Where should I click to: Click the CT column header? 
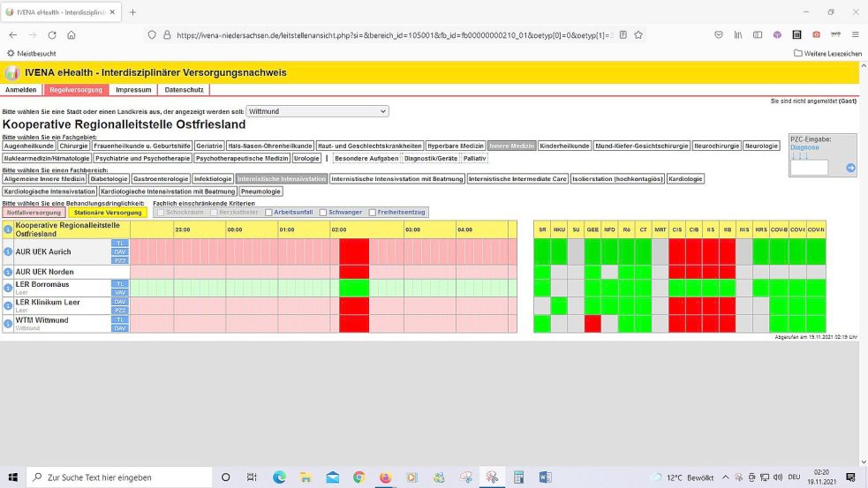click(x=643, y=229)
